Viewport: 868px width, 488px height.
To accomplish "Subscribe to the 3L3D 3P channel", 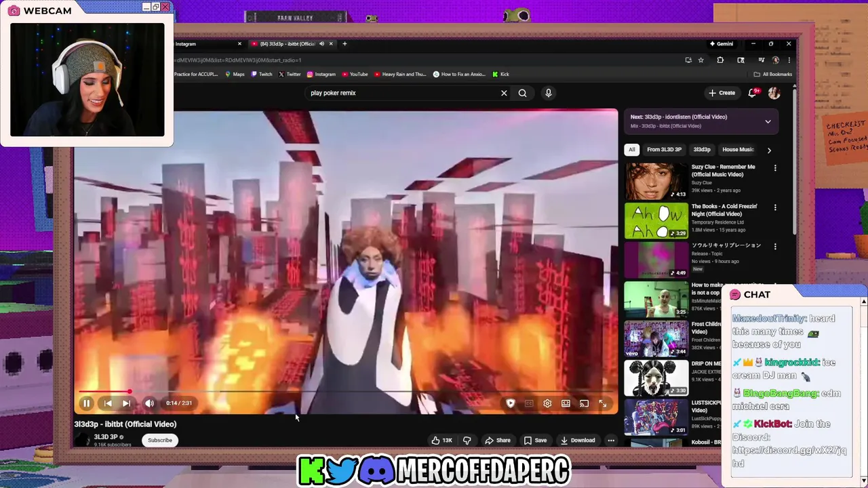I will [x=160, y=441].
